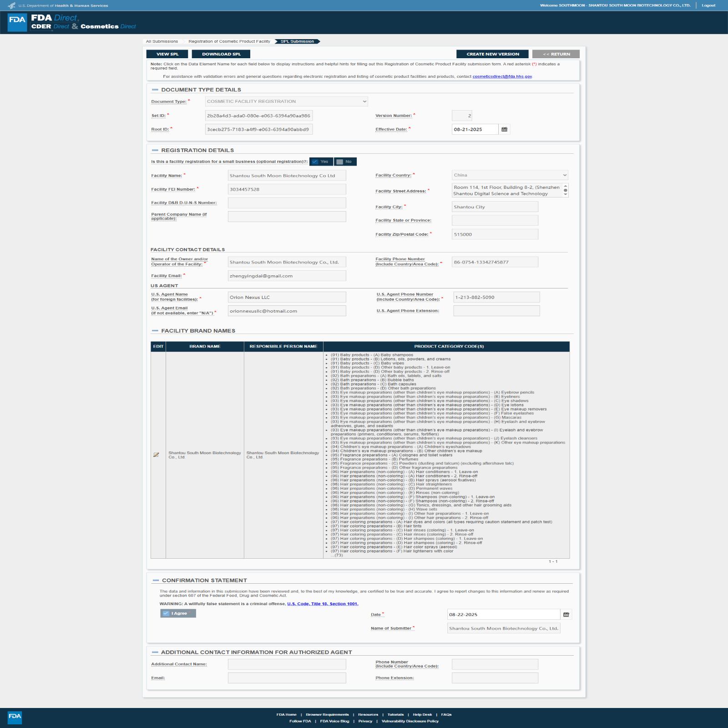Click the FDA logo in the header
The height and width of the screenshot is (728, 728).
pos(17,22)
